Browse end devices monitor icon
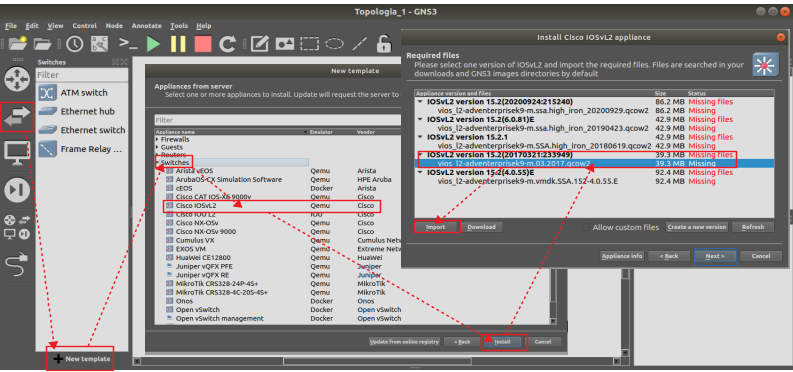 17,153
